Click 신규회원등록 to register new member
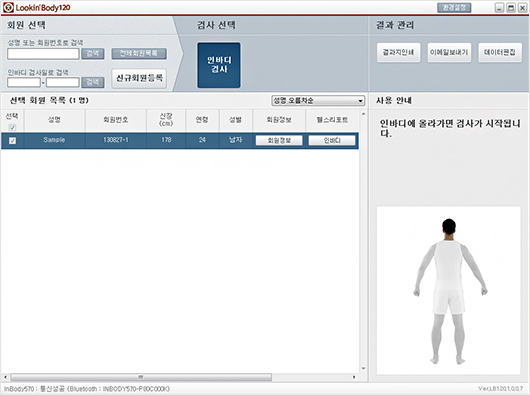The width and height of the screenshot is (530, 395). (x=139, y=78)
